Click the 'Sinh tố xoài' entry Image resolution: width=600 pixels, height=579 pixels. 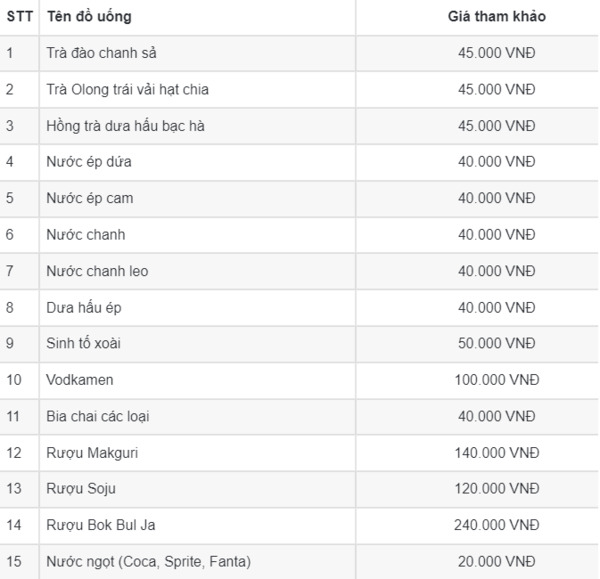[84, 343]
